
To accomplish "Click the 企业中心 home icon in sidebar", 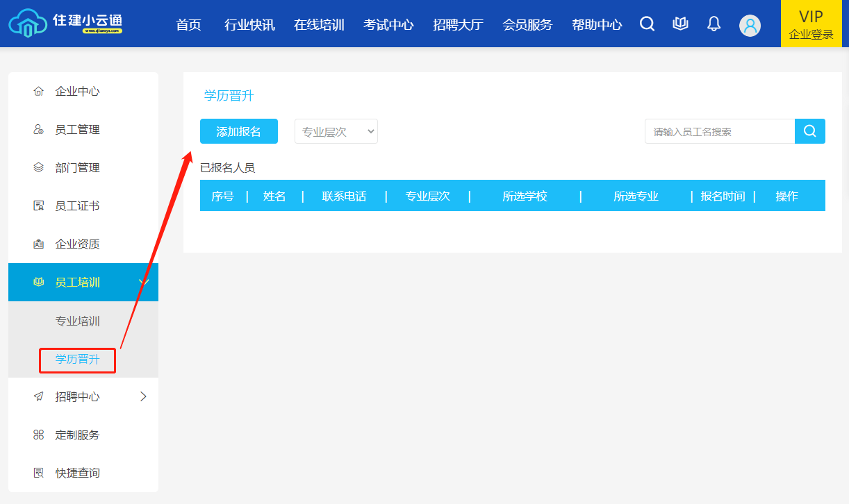I will point(39,92).
